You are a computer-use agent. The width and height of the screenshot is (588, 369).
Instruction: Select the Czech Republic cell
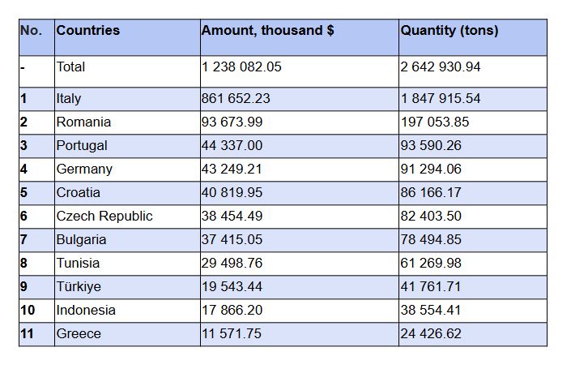coord(104,217)
